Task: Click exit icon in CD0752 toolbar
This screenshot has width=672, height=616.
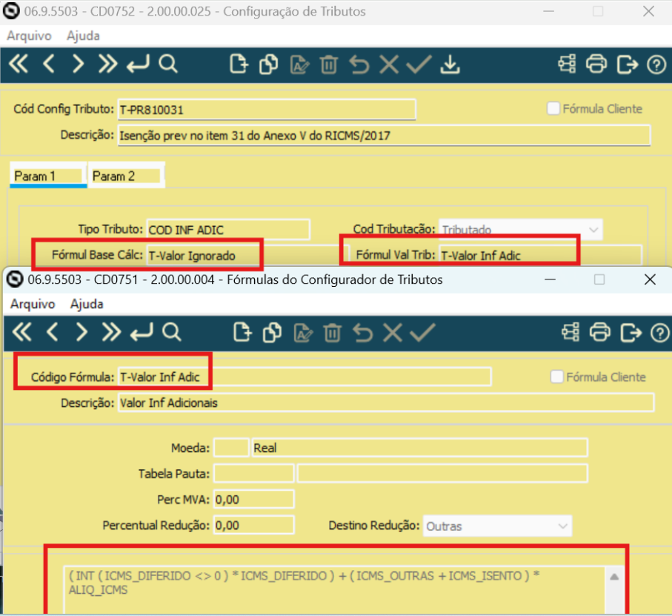Action: coord(628,64)
